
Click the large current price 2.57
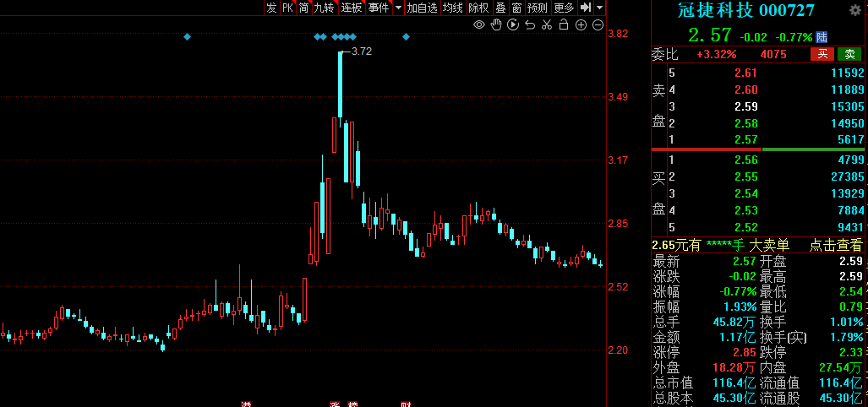[710, 35]
